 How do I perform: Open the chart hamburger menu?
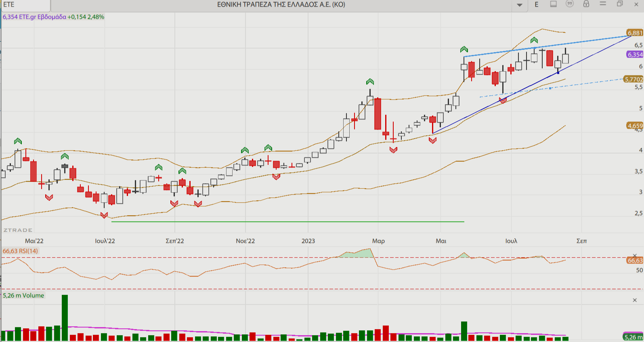point(603,4)
